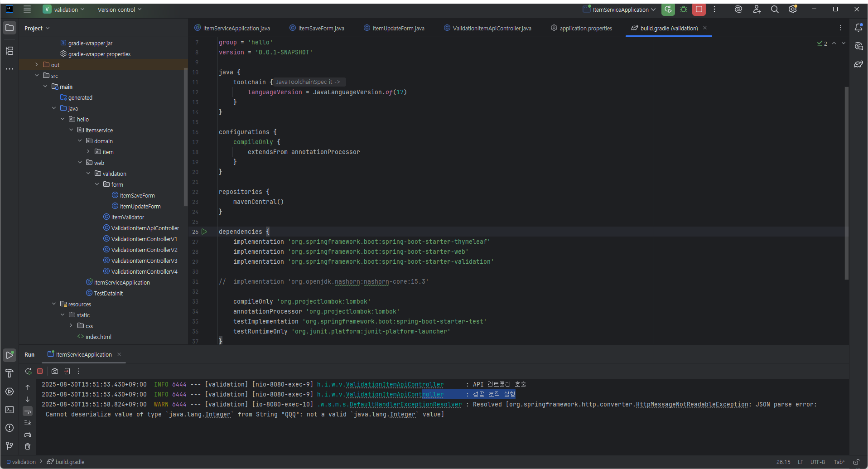Rerun ItemServiceApplication from top toolbar
The width and height of the screenshot is (868, 469).
pyautogui.click(x=668, y=10)
